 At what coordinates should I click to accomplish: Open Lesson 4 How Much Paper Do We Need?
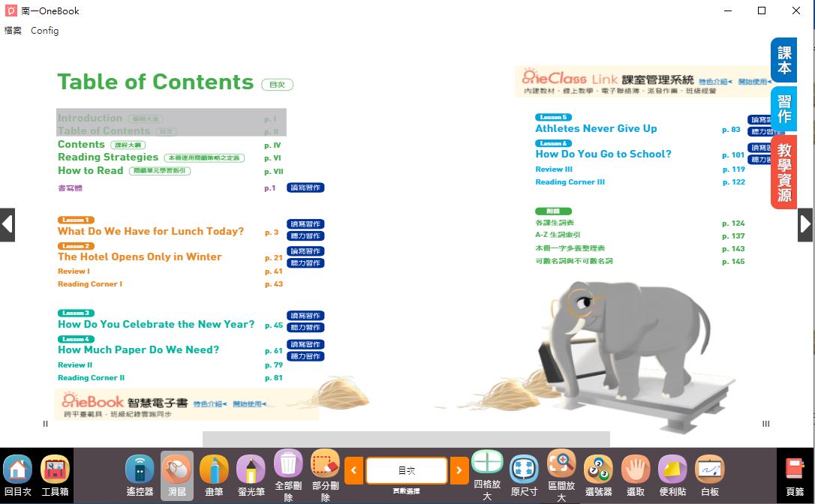click(138, 349)
